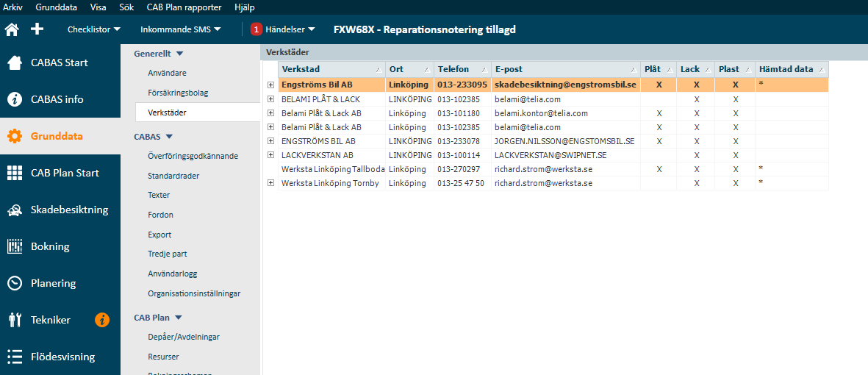The image size is (868, 375).
Task: Open CAB Plan Start grid icon
Action: coord(15,173)
